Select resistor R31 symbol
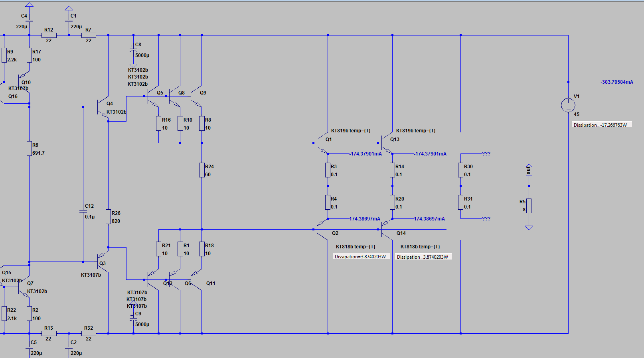The image size is (644, 358). 460,202
